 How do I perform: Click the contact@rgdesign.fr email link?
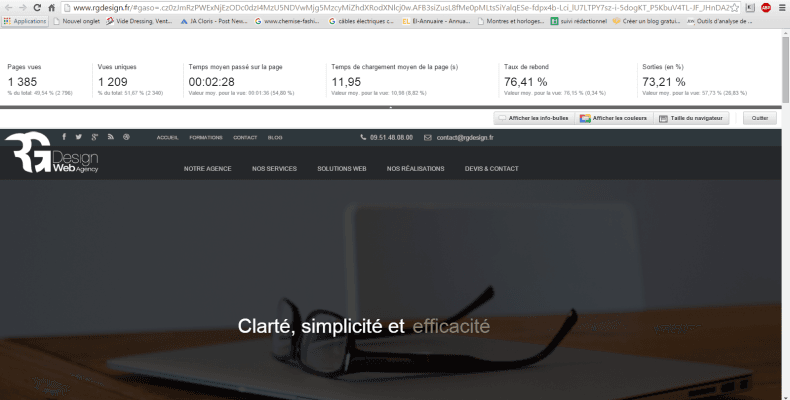[465, 138]
